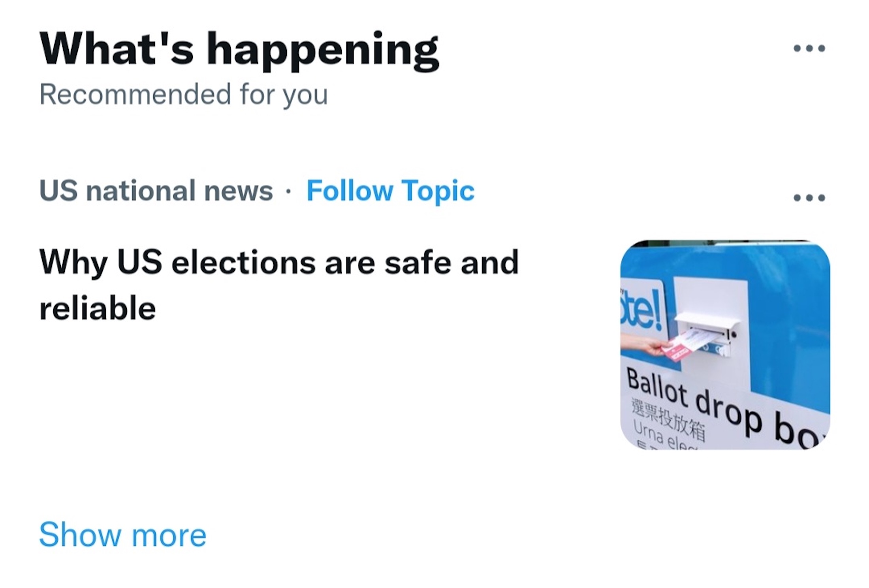Screen dimensions: 869x588
Task: Click the word 'reliable' in the headline
Action: tap(98, 308)
